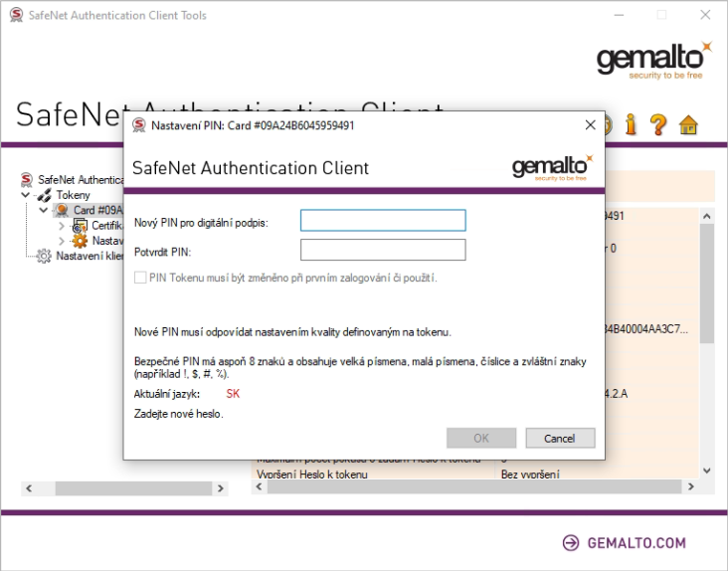The height and width of the screenshot is (571, 728).
Task: Focus the Nový PIN pro digitální podpis field
Action: tap(383, 220)
